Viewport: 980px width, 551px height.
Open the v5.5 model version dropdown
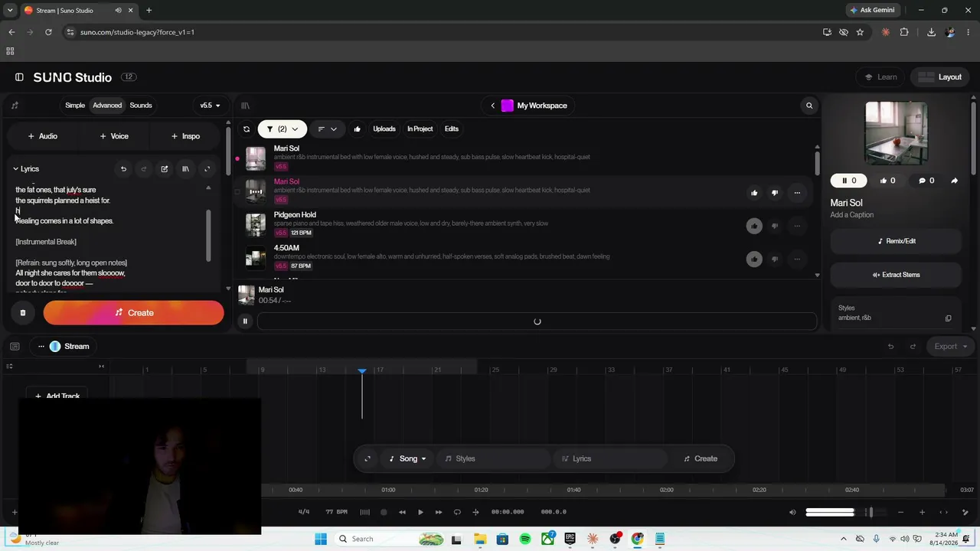(210, 106)
